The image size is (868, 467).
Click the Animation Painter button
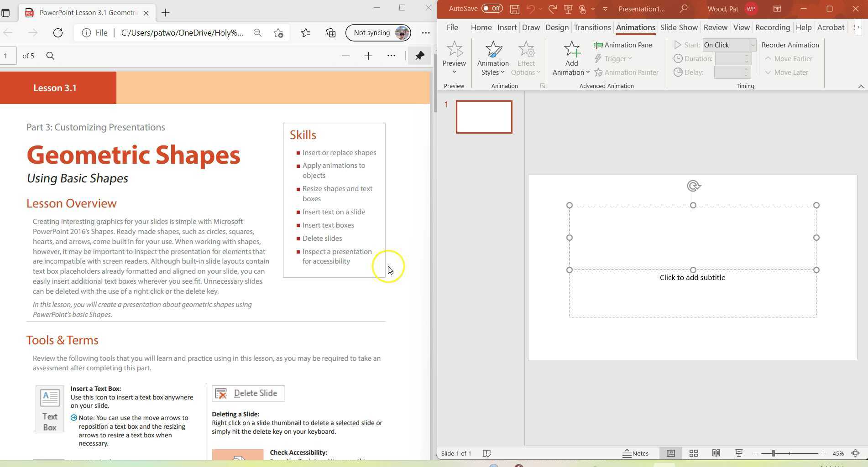627,72
